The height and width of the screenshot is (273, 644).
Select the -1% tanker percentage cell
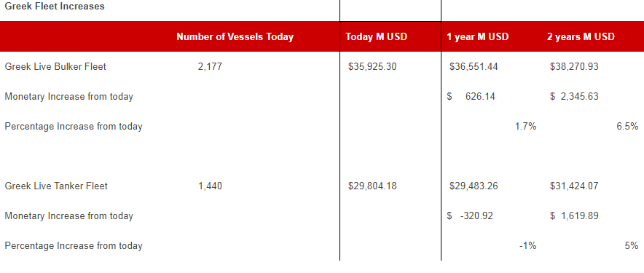pos(527,246)
